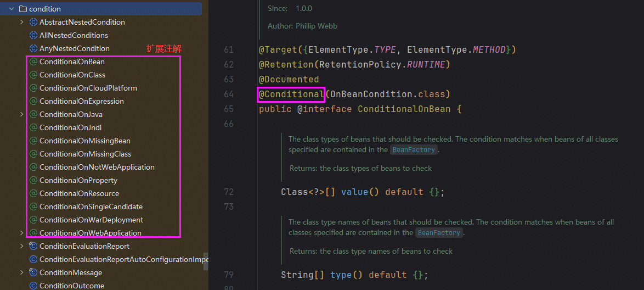
Task: Open AnyNestedCondition in the project tree
Action: (75, 48)
